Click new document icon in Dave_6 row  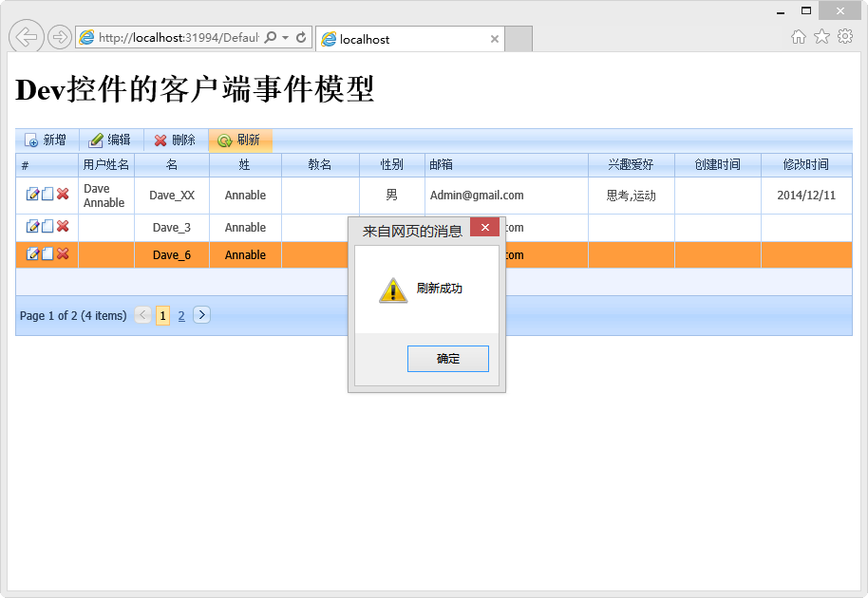pos(47,254)
